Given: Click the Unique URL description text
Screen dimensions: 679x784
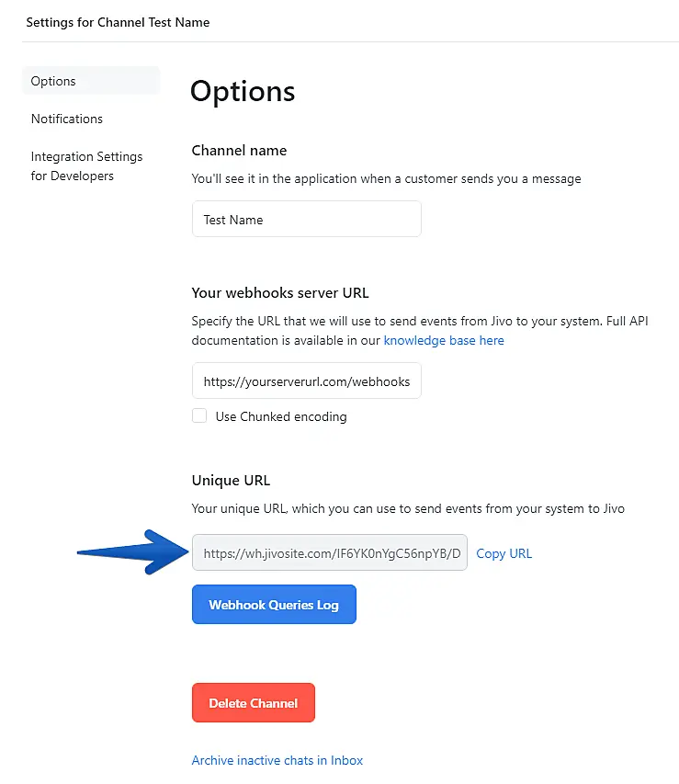Looking at the screenshot, I should point(407,508).
